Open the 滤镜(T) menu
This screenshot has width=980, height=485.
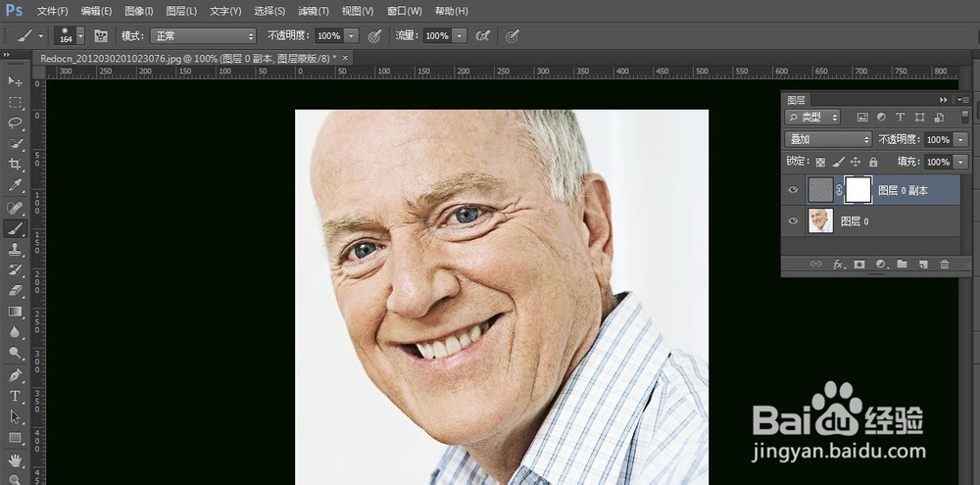tap(314, 11)
